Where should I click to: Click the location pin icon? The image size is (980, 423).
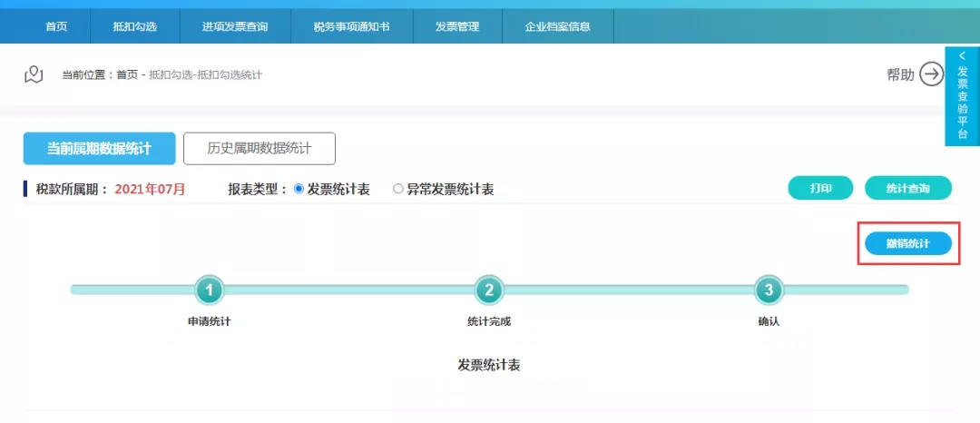[34, 74]
